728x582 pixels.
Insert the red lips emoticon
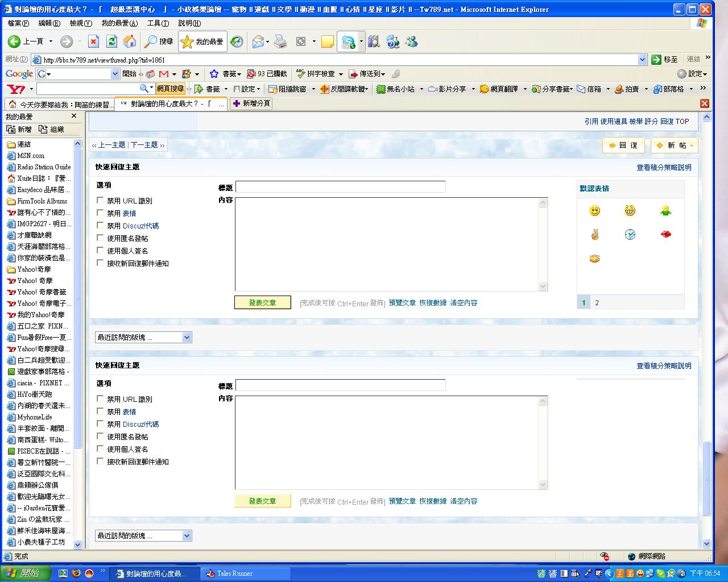click(665, 234)
